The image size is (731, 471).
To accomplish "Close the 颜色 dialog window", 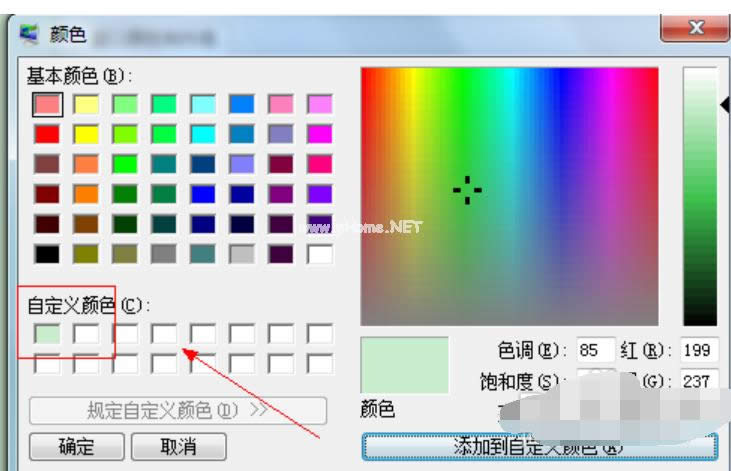I will [x=694, y=26].
